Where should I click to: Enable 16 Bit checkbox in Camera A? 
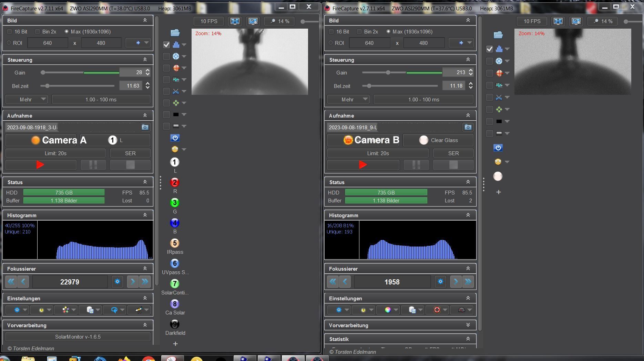[x=10, y=31]
